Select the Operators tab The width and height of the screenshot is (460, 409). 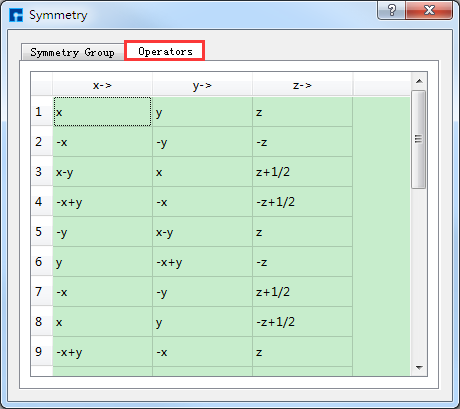click(x=165, y=51)
